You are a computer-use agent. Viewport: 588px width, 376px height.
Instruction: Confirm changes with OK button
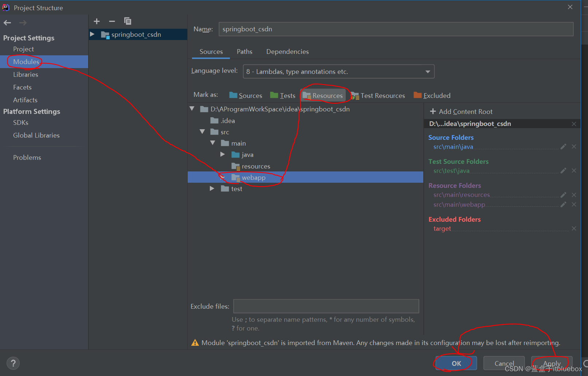coord(456,363)
